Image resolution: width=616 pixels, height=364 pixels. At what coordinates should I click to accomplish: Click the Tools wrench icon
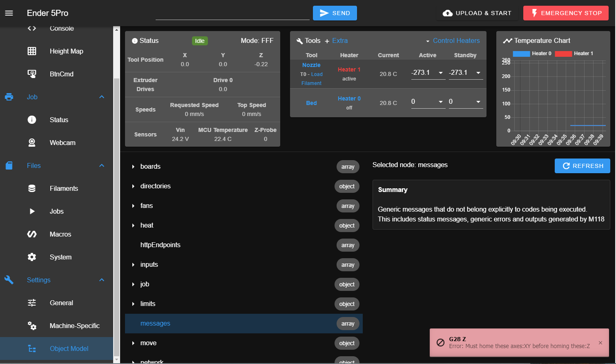(x=300, y=41)
